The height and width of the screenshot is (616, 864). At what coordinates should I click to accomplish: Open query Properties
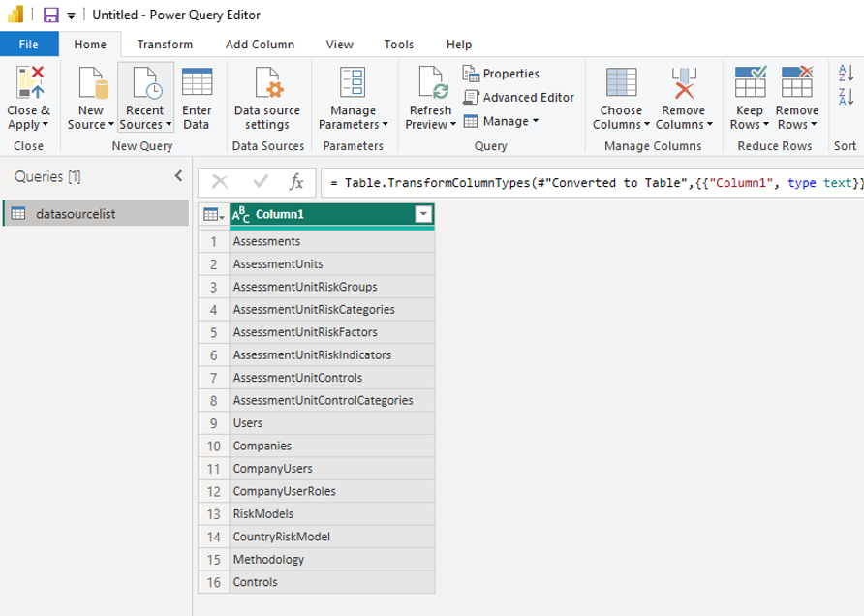tap(502, 74)
